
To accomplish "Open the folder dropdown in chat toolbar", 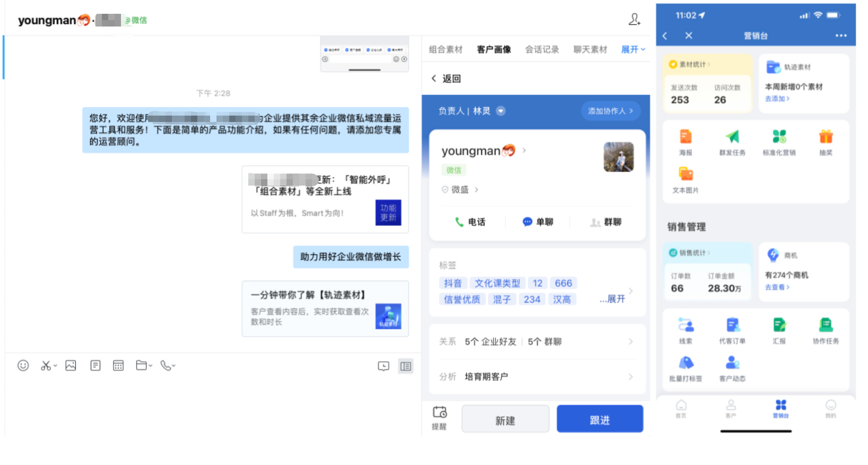I will point(144,365).
